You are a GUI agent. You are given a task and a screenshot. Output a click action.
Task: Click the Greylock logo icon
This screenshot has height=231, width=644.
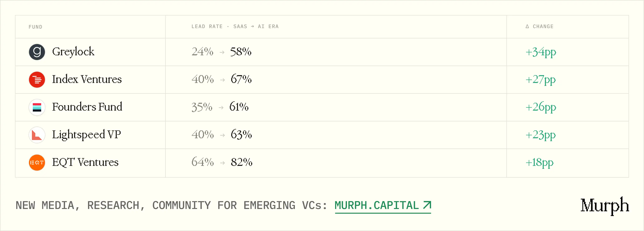[37, 52]
